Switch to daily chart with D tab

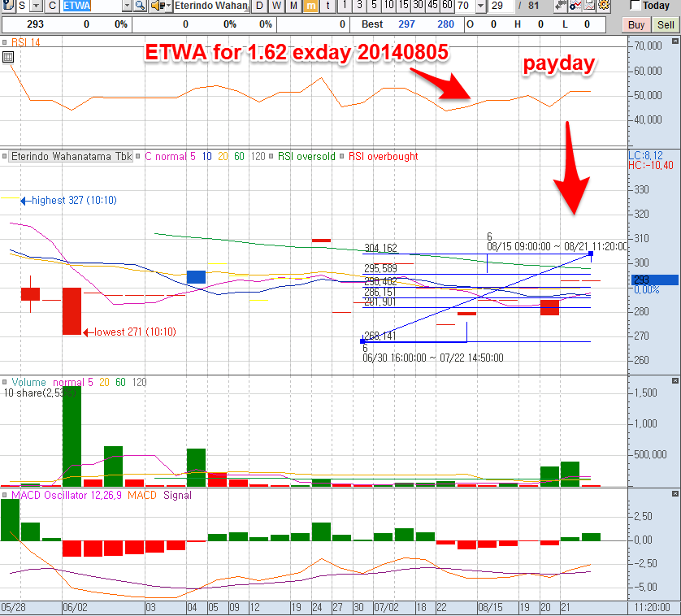259,6
